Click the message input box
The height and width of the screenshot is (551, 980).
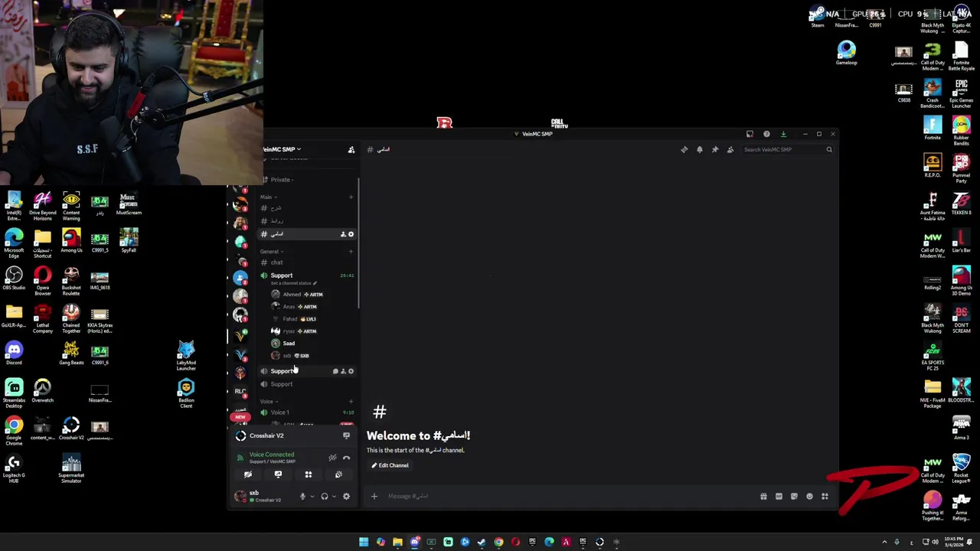coord(567,497)
